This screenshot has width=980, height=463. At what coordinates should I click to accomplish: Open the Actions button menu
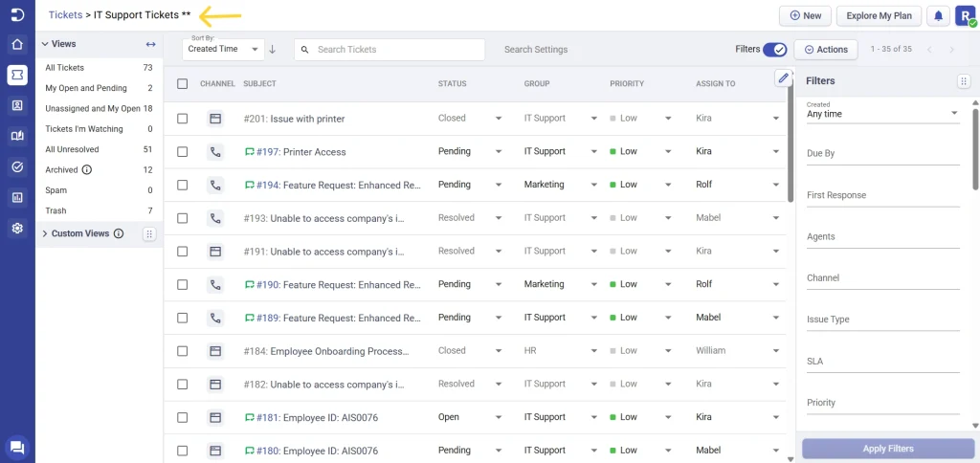(826, 50)
